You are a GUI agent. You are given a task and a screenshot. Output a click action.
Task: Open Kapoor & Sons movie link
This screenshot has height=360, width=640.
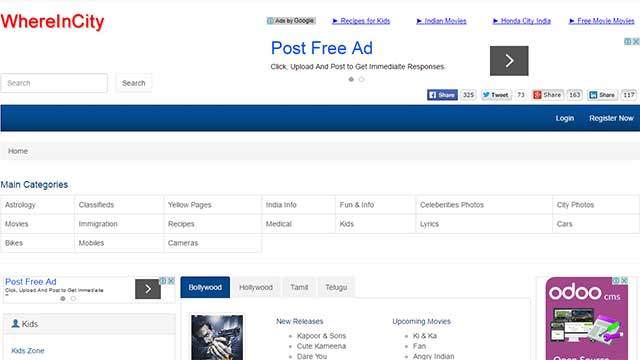tap(321, 336)
